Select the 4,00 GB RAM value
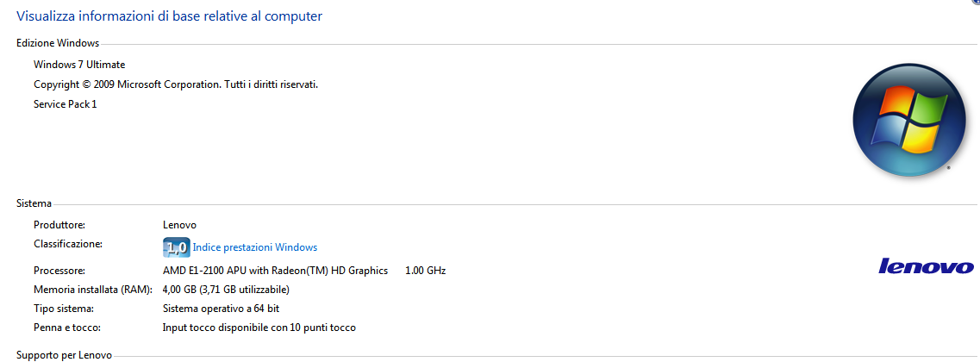The image size is (980, 362). [x=226, y=290]
